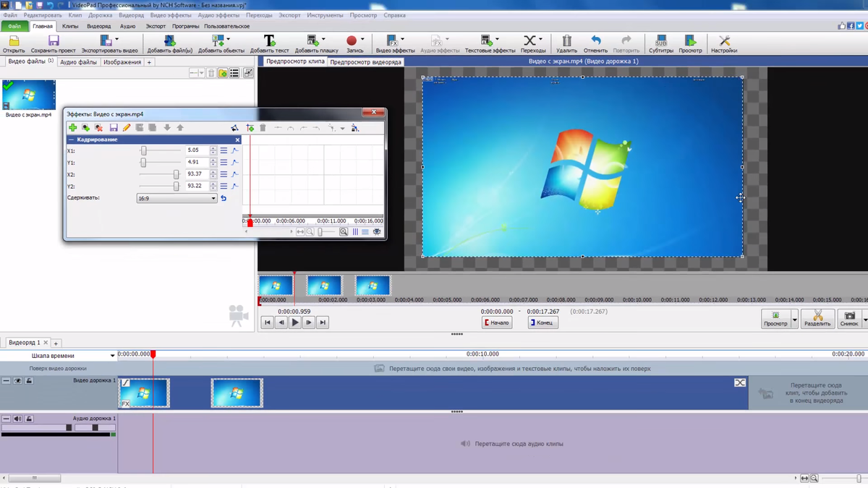Viewport: 868px width, 488px height.
Task: Toggle visibility eye of Видео дорожка 1
Action: [17, 381]
